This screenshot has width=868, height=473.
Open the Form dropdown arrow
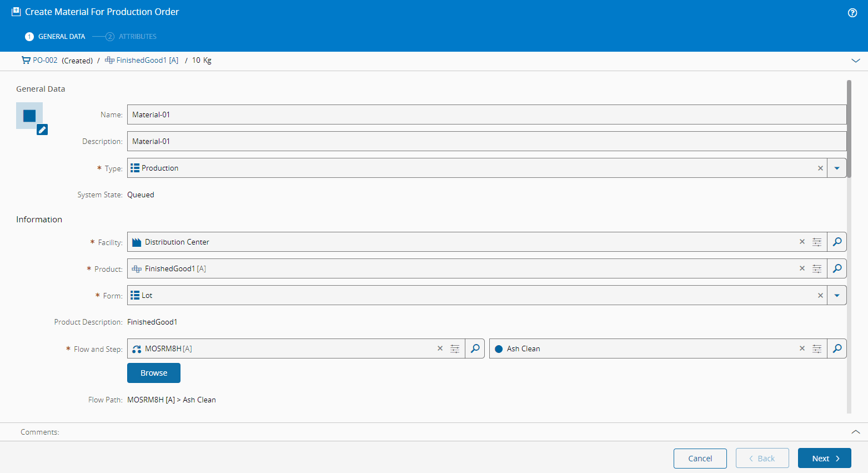[x=837, y=295]
